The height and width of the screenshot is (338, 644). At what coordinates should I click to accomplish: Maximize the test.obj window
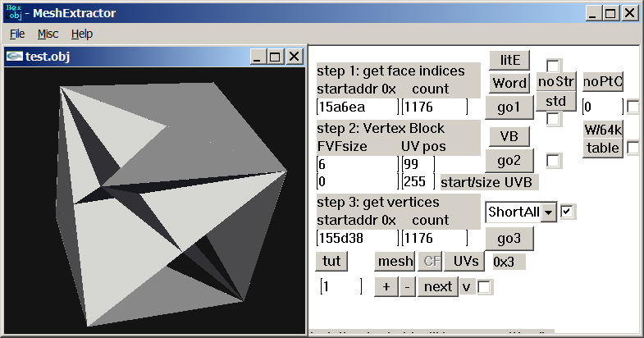[x=275, y=57]
